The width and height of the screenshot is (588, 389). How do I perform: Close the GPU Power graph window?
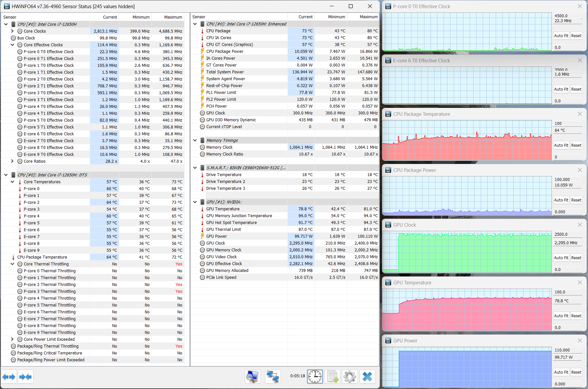click(x=580, y=340)
